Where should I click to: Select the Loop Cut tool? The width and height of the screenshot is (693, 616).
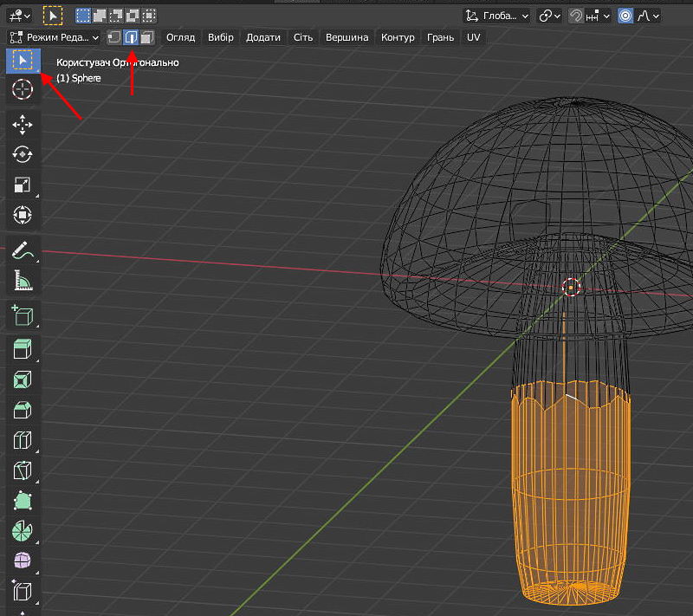tap(23, 439)
